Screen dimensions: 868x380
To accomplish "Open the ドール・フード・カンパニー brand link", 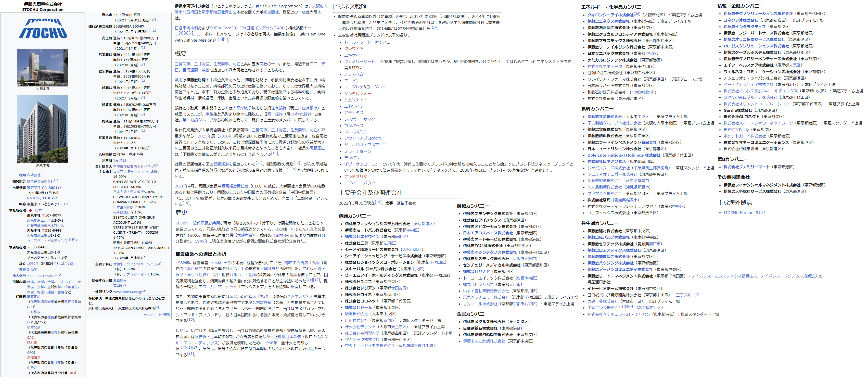I will click(369, 42).
